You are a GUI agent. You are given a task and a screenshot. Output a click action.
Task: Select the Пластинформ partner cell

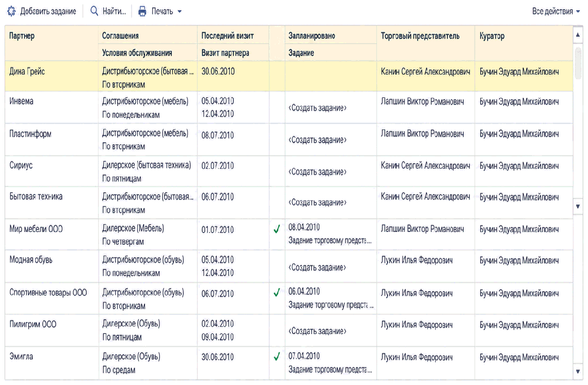[x=51, y=140]
